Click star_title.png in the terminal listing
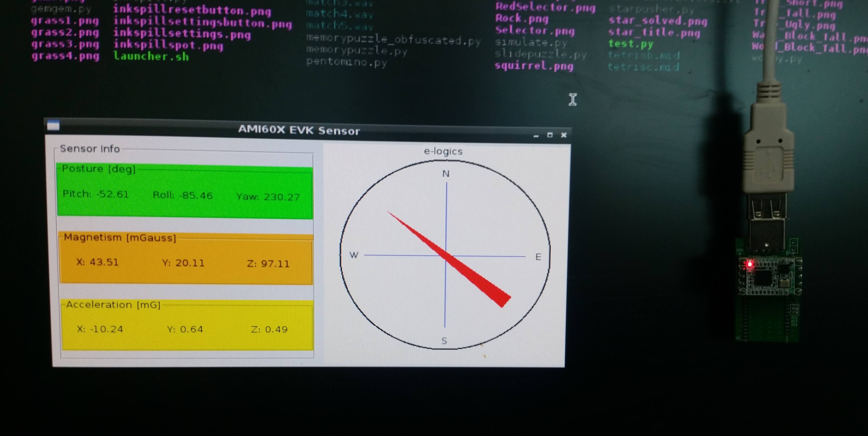Viewport: 868px width, 436px height. tap(654, 33)
